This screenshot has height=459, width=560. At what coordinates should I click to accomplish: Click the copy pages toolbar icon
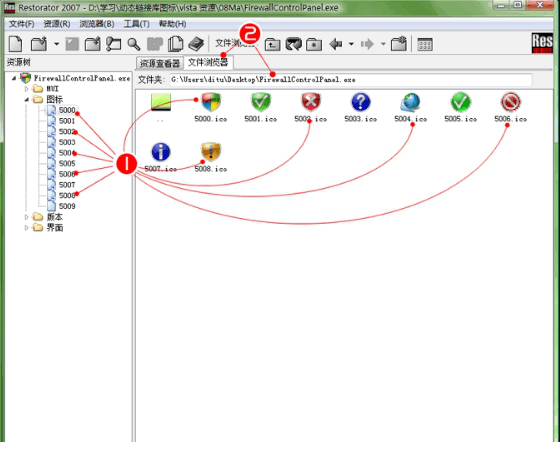pyautogui.click(x=176, y=44)
